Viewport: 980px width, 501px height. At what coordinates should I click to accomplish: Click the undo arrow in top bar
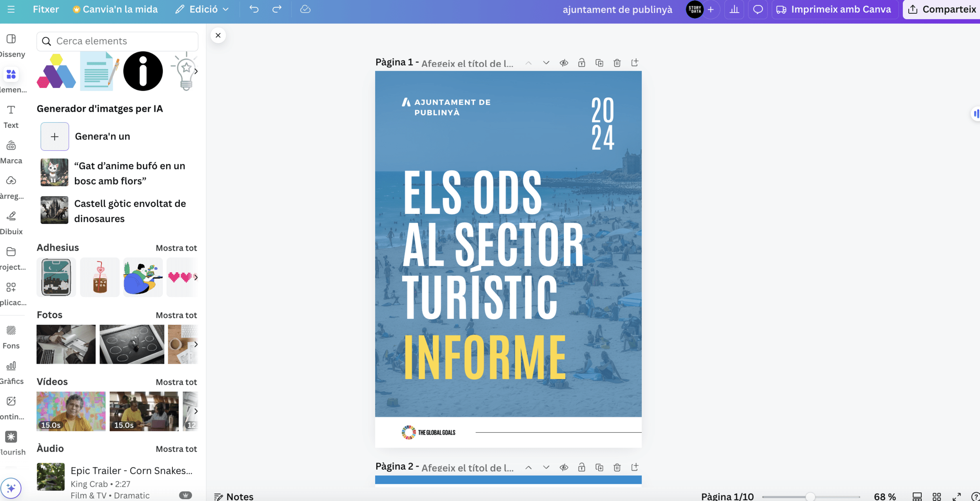[x=254, y=9]
